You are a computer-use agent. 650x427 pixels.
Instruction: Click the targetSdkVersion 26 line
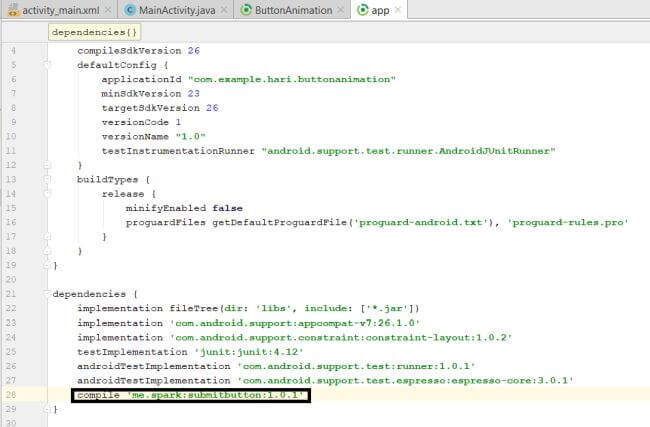(160, 108)
